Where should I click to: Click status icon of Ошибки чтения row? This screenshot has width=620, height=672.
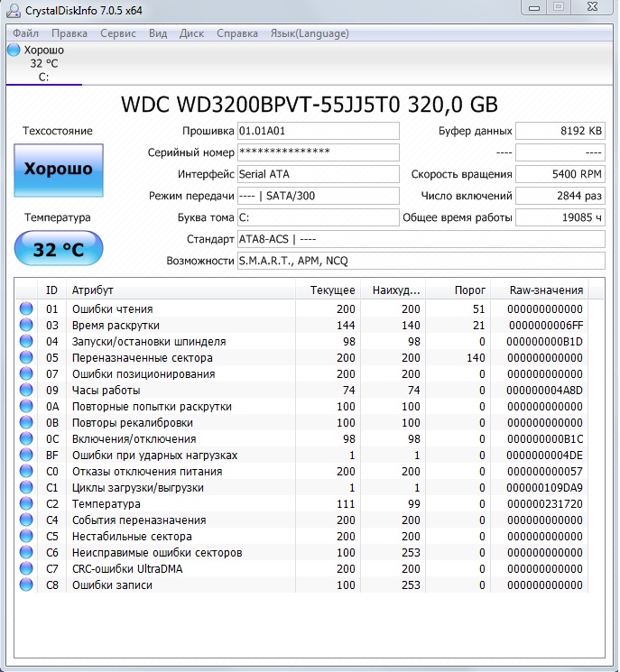(26, 309)
